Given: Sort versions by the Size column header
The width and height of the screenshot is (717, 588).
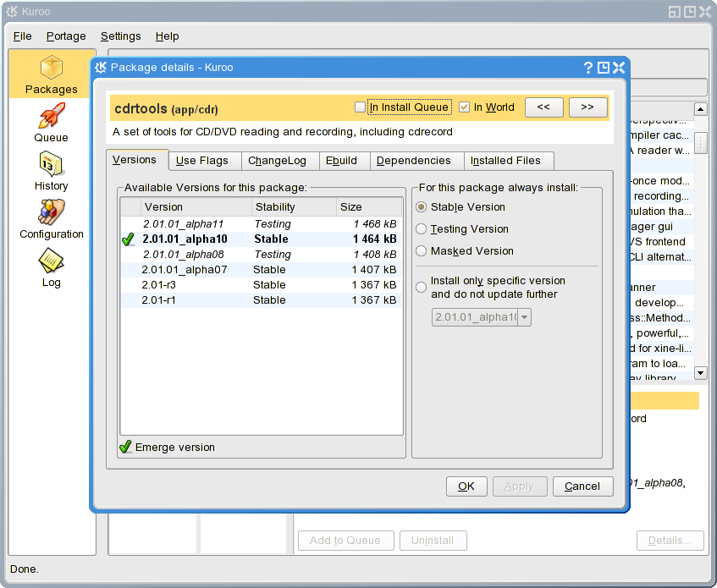Looking at the screenshot, I should coord(368,207).
